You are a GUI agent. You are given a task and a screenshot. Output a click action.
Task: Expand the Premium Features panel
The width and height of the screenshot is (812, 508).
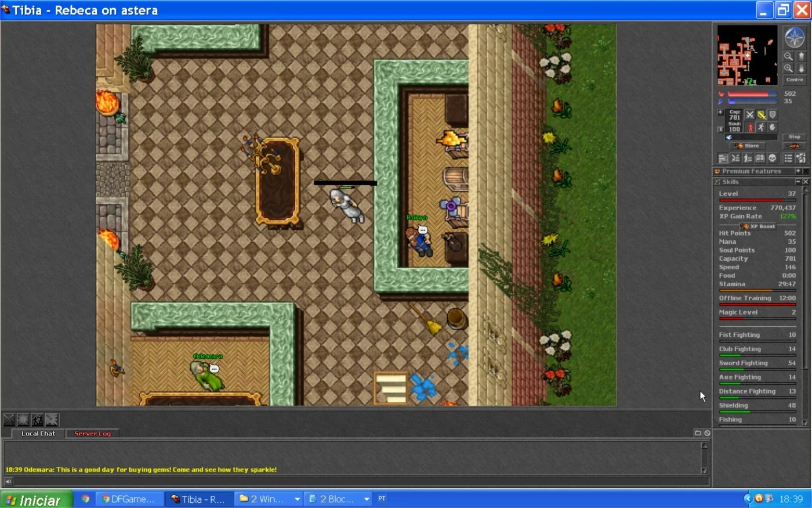798,171
